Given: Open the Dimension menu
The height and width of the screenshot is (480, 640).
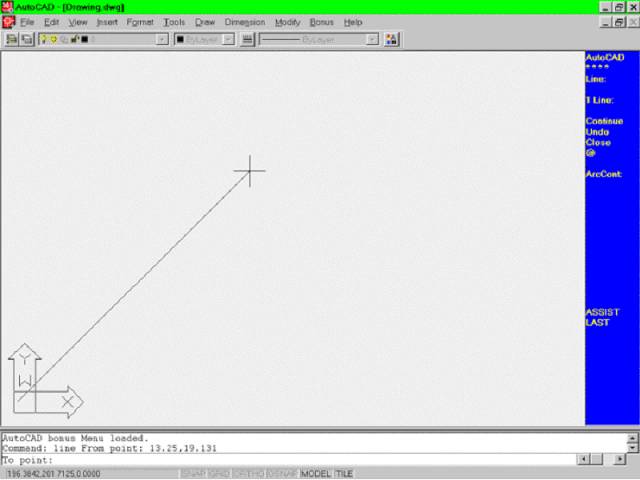Looking at the screenshot, I should pyautogui.click(x=245, y=22).
